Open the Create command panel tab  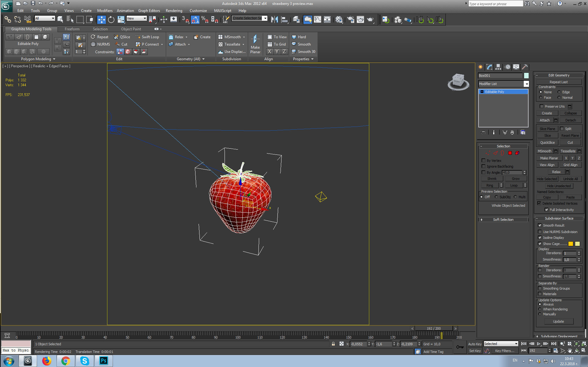481,67
